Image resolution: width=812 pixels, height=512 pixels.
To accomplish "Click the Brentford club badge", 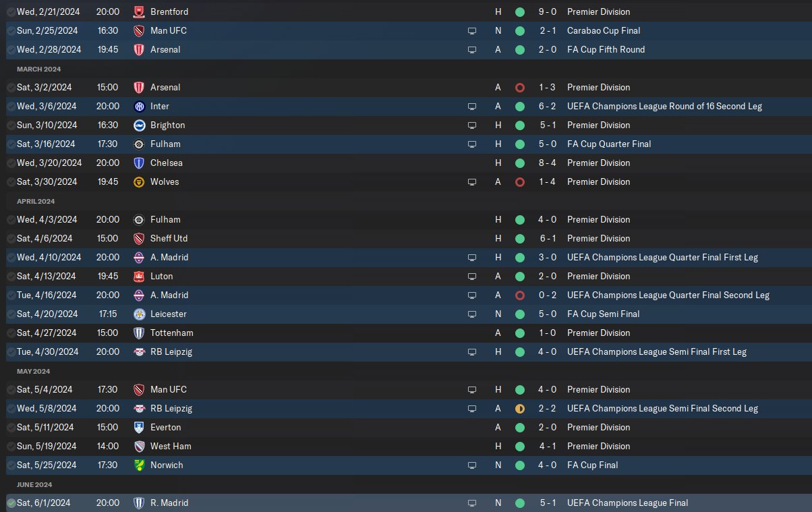I will coord(139,12).
